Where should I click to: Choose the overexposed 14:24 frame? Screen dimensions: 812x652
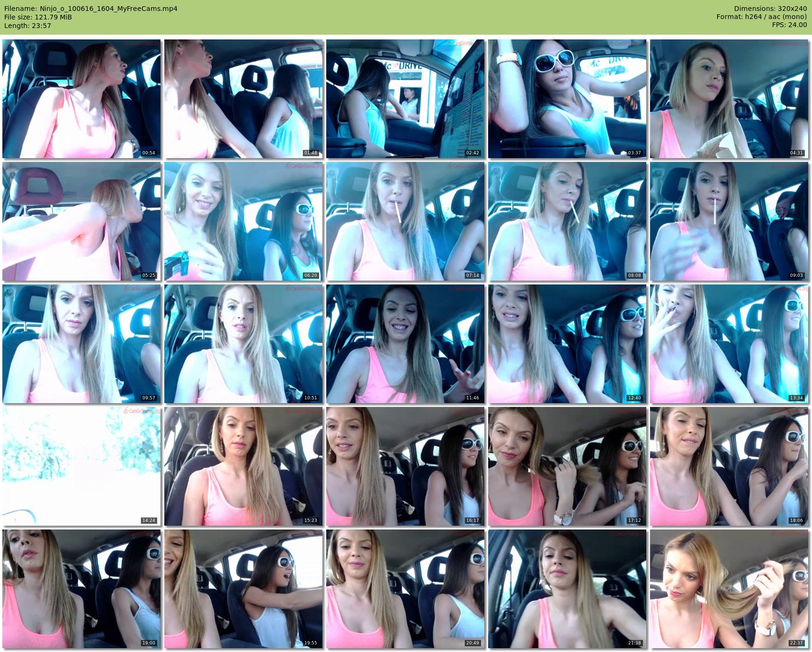pyautogui.click(x=81, y=466)
